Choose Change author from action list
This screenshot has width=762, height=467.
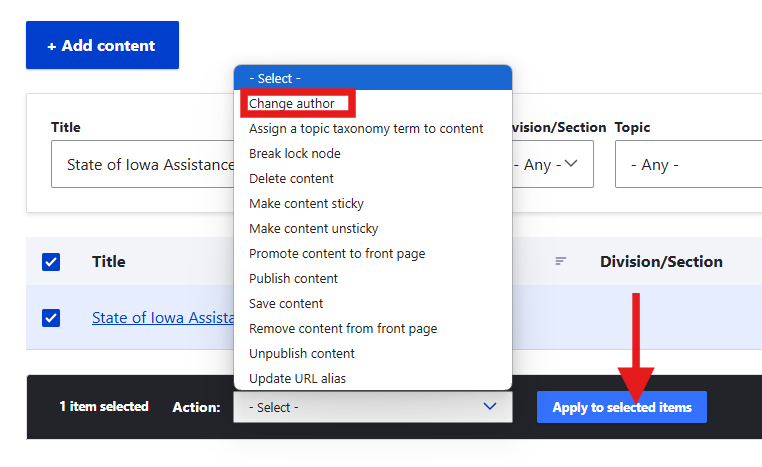292,104
